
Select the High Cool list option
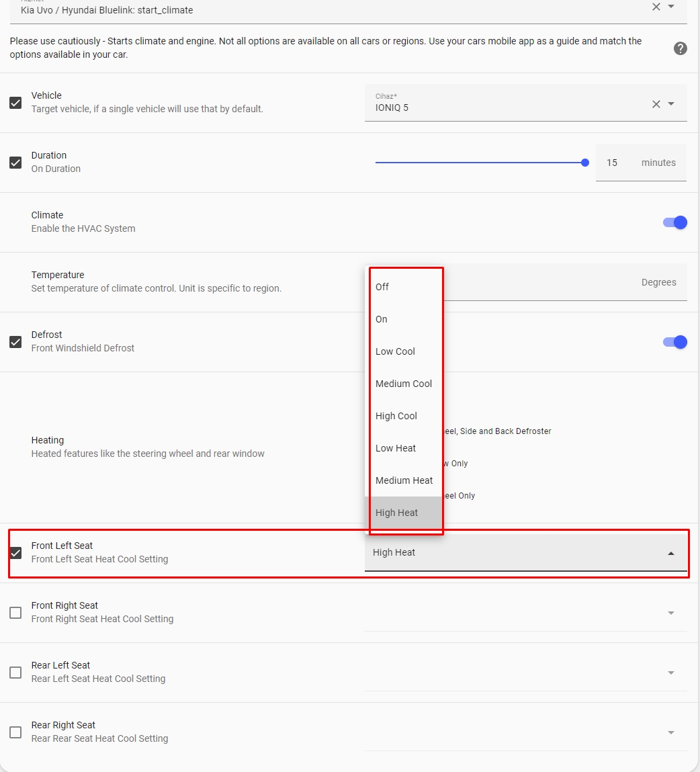tap(396, 416)
